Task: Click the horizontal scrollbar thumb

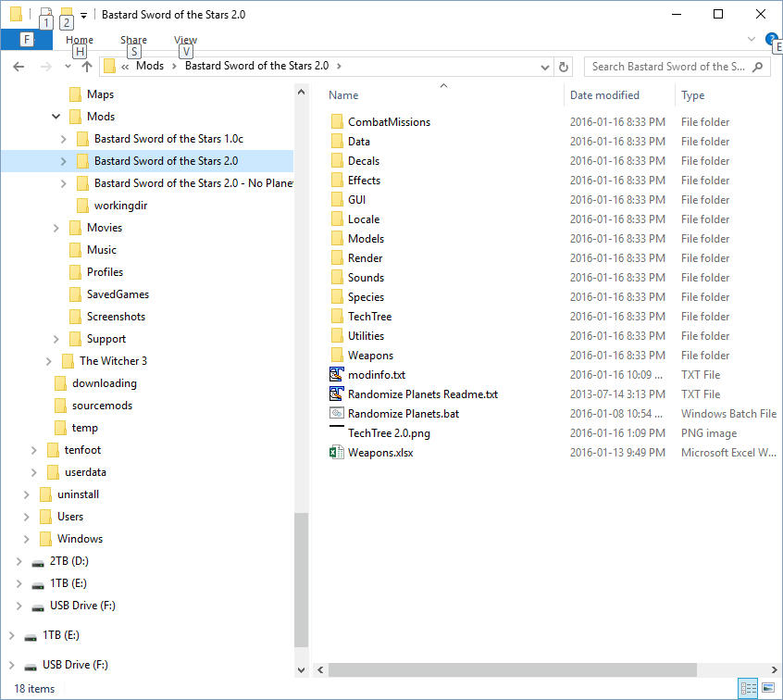Action: click(x=512, y=670)
